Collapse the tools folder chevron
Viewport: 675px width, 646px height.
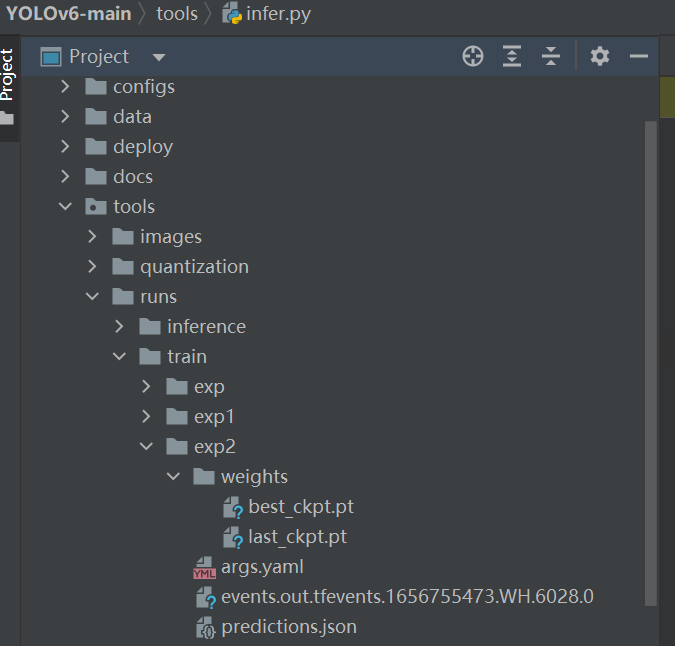coord(65,207)
